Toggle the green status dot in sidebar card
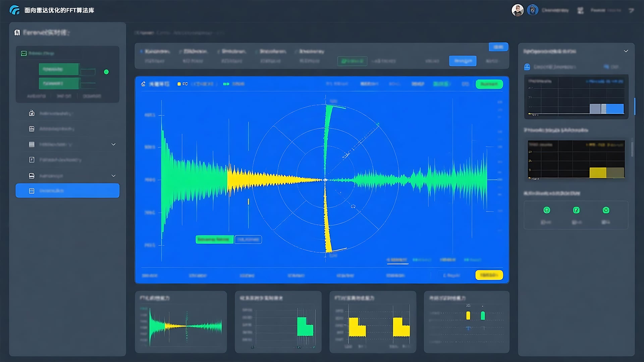644x362 pixels. click(106, 72)
